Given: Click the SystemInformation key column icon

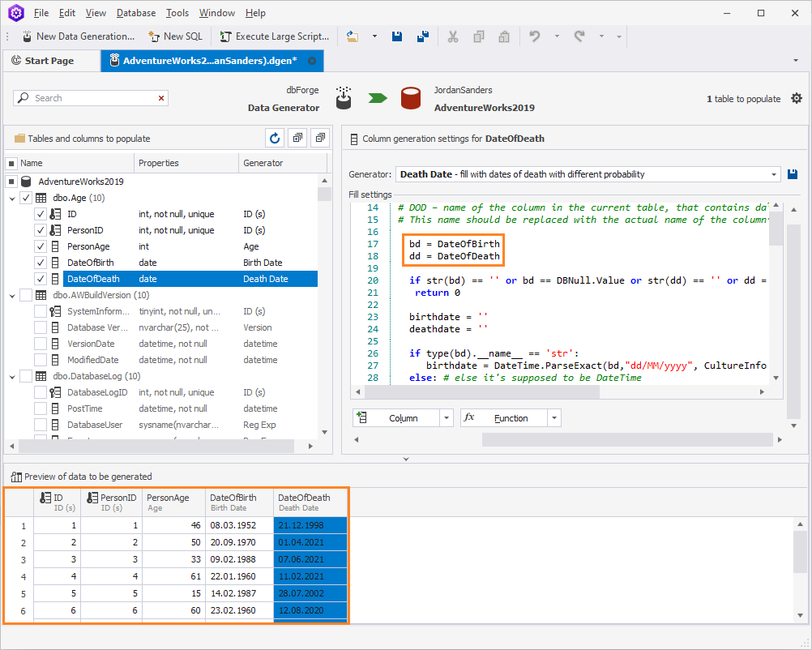Looking at the screenshot, I should pos(55,311).
